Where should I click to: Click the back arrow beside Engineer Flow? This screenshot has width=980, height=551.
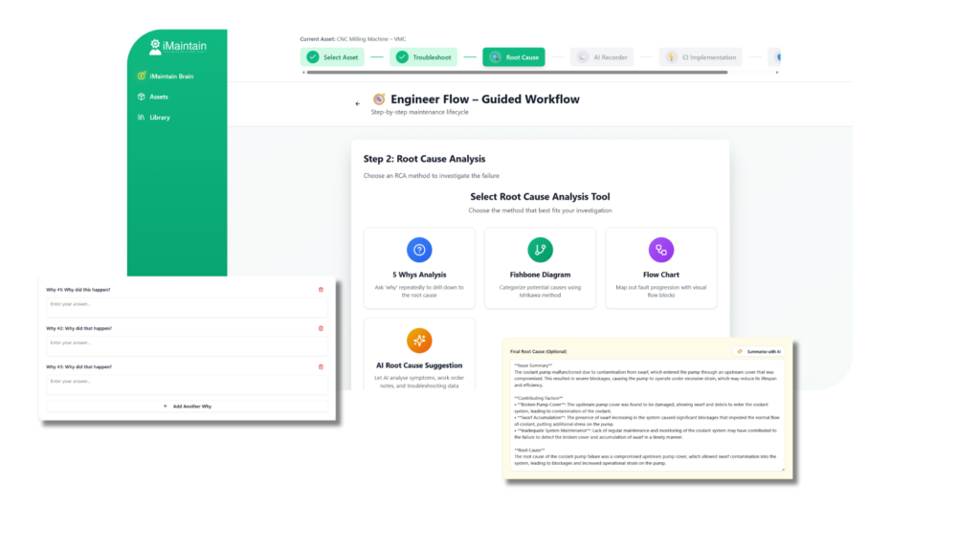coord(358,103)
